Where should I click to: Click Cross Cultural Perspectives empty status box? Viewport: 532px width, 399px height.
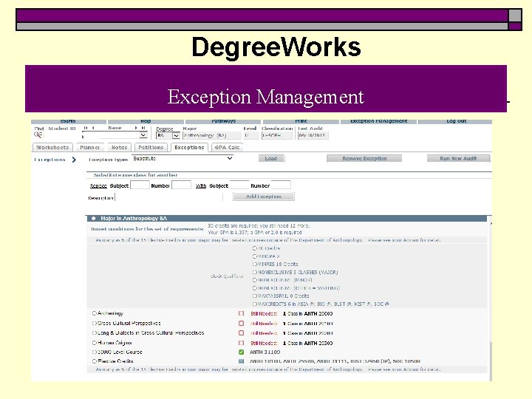pyautogui.click(x=241, y=324)
